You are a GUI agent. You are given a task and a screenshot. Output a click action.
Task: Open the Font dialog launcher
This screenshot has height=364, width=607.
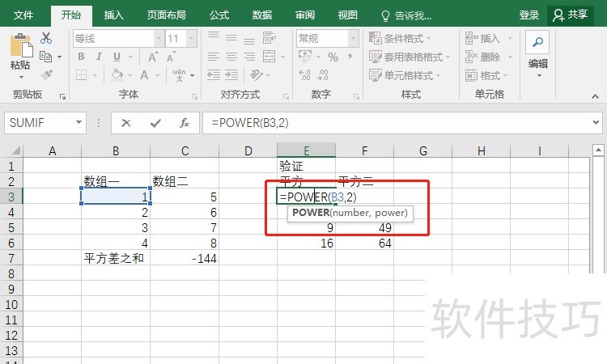(x=195, y=97)
